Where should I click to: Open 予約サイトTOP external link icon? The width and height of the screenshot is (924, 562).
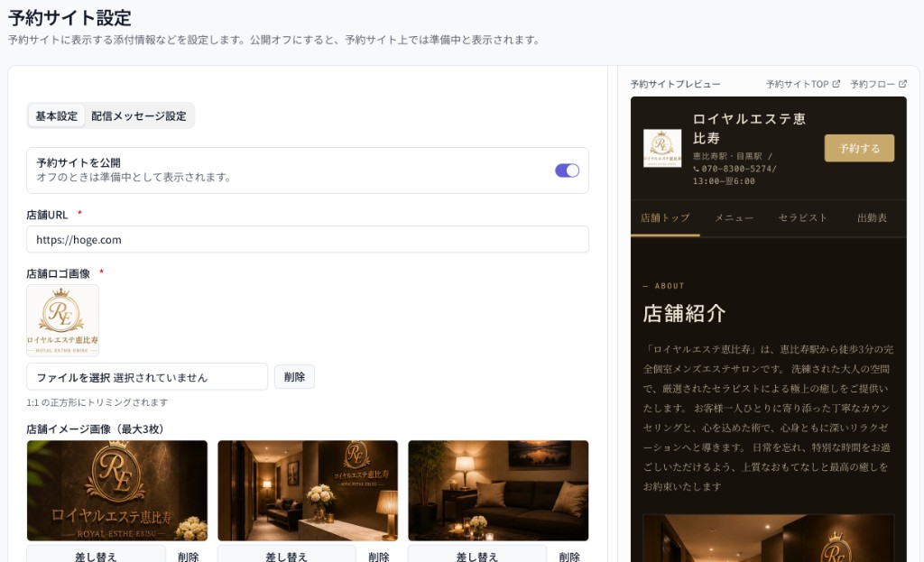click(x=836, y=84)
